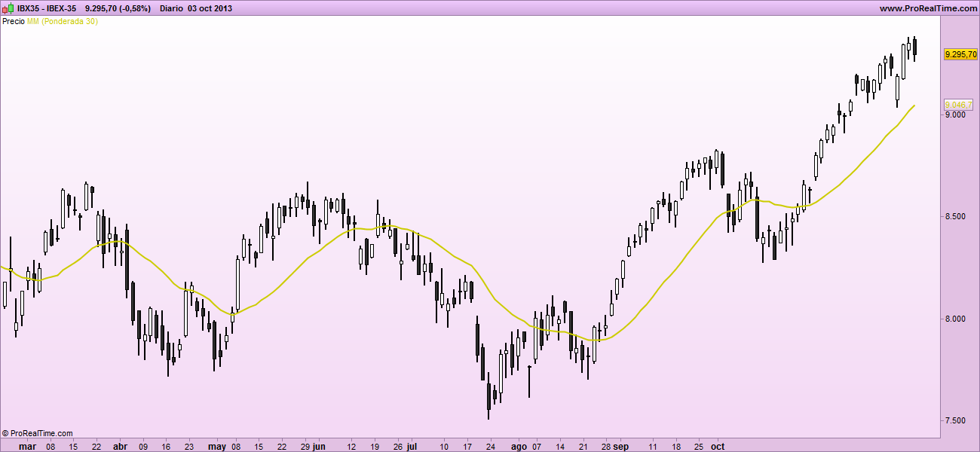Click the 12 date tick in June
This screenshot has width=980, height=452.
pyautogui.click(x=351, y=446)
